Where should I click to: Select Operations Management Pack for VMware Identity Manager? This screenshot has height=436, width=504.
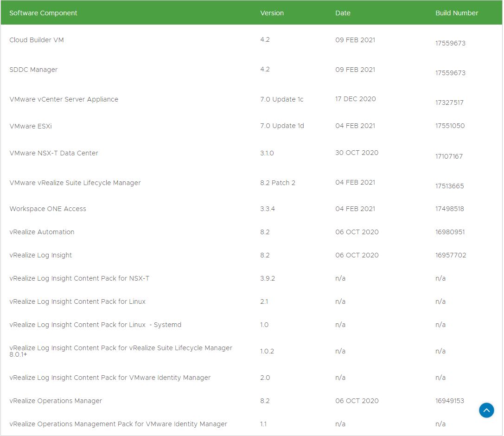click(118, 424)
